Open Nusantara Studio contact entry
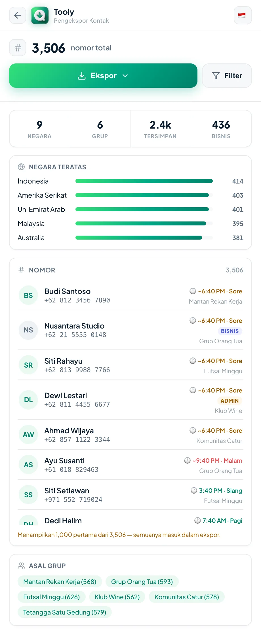This screenshot has height=644, width=261. tap(130, 330)
